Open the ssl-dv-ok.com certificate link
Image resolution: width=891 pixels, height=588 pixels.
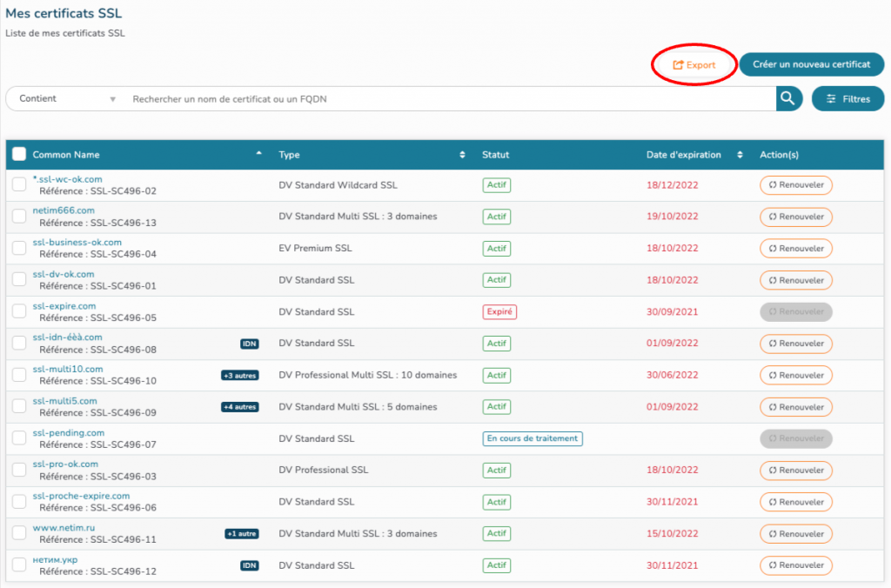pos(64,274)
